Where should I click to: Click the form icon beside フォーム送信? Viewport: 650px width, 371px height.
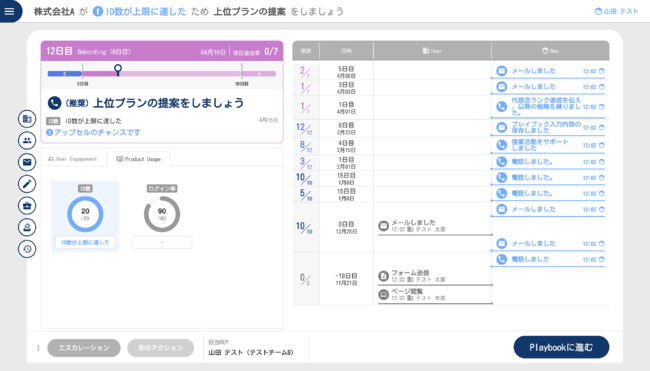[383, 276]
